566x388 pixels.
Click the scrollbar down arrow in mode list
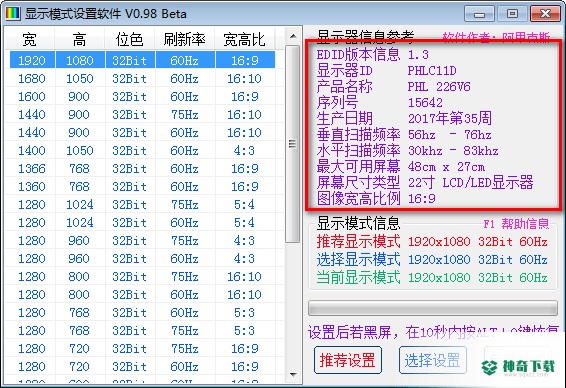pyautogui.click(x=293, y=375)
